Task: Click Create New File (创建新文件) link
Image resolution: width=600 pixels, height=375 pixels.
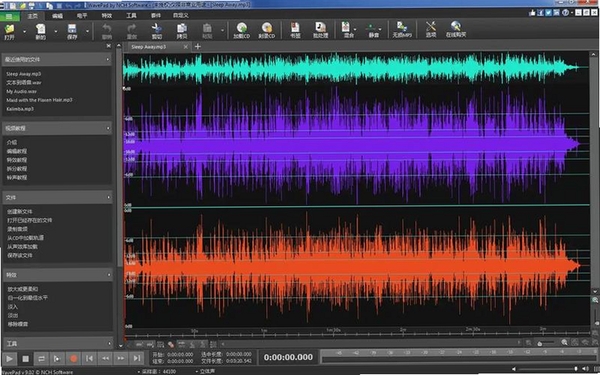Action: tap(20, 212)
